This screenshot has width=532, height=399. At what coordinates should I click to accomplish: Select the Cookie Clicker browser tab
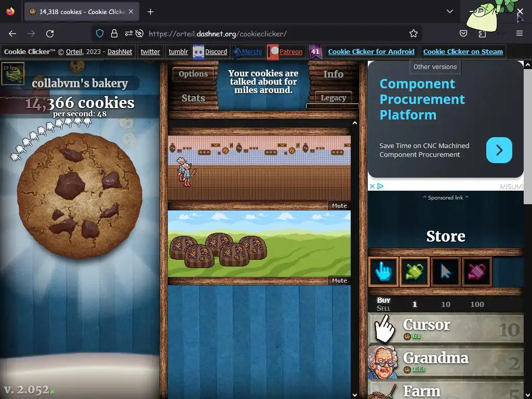coord(82,11)
